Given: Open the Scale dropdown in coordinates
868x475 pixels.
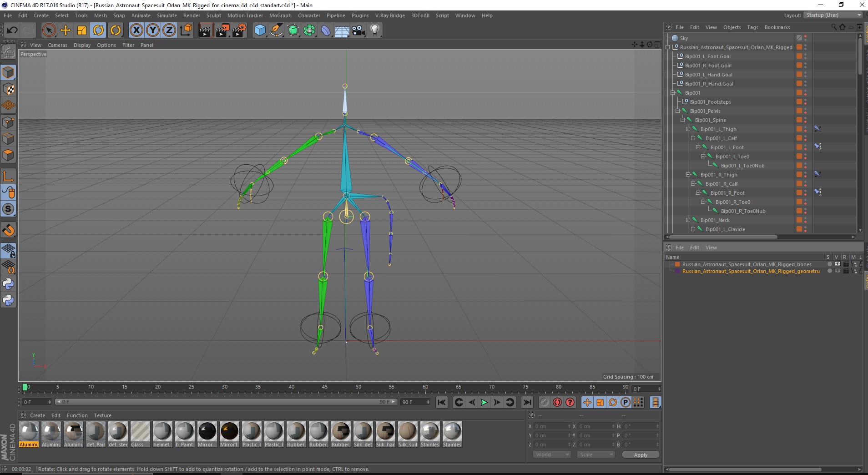Looking at the screenshot, I should click(x=595, y=455).
